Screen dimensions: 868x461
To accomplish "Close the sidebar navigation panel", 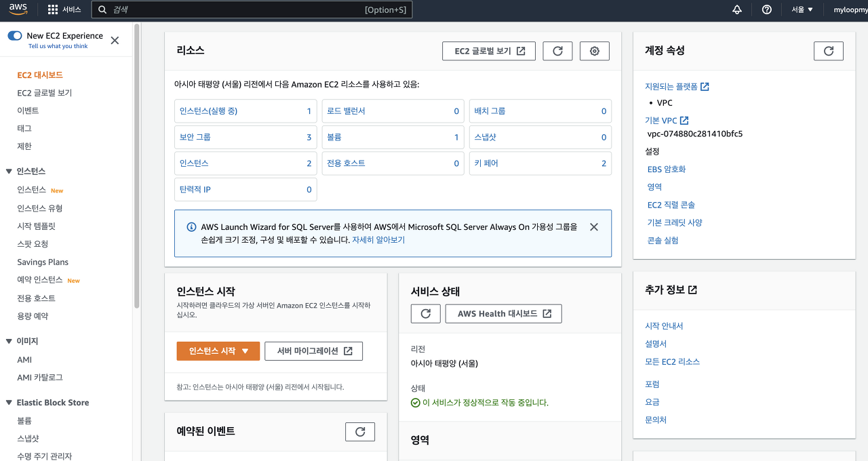I will (115, 40).
